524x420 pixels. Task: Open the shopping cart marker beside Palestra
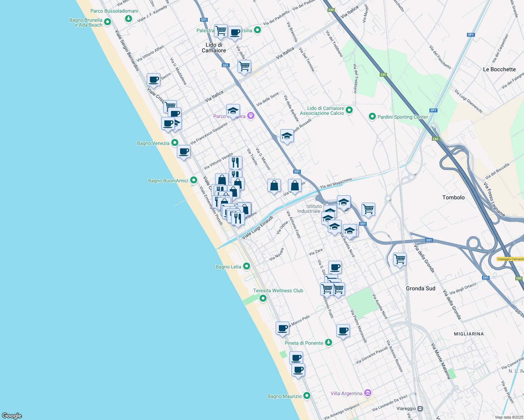coord(221,31)
